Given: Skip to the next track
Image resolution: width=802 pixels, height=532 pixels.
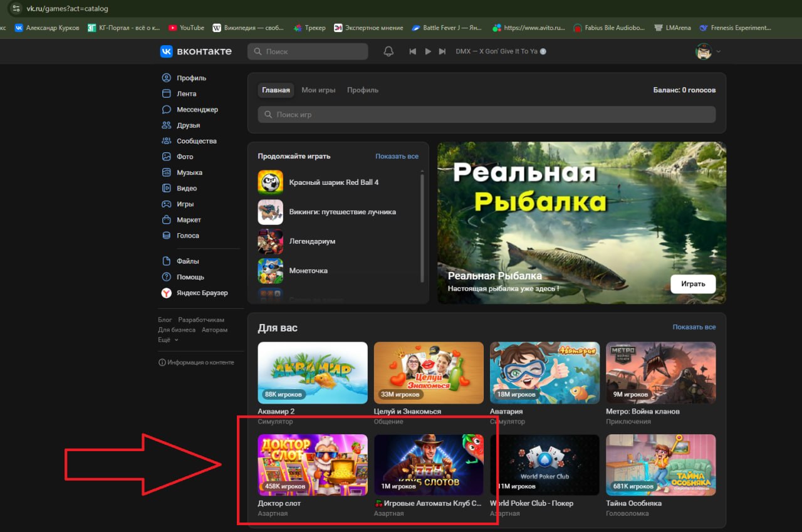Looking at the screenshot, I should [x=442, y=51].
